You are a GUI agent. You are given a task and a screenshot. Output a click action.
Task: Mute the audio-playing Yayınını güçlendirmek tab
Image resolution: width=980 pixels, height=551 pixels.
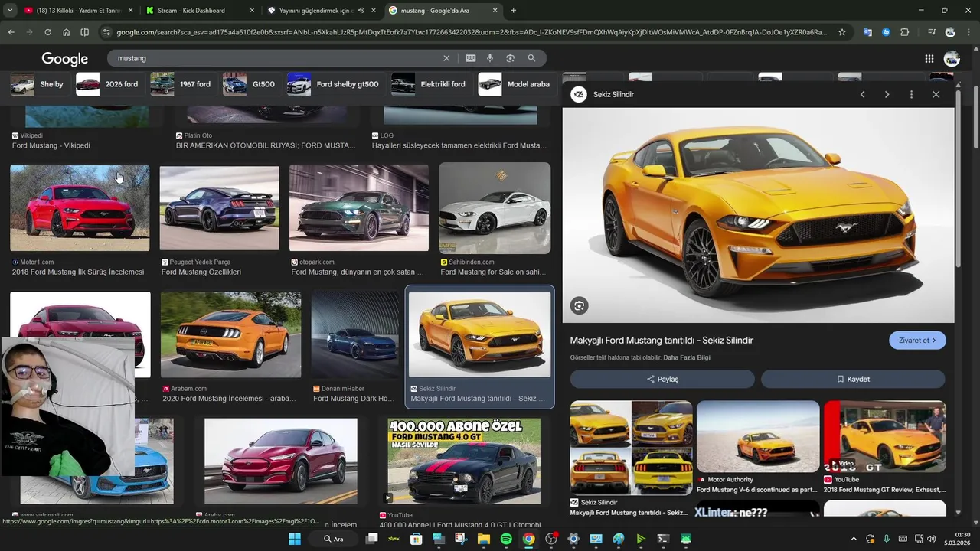361,11
